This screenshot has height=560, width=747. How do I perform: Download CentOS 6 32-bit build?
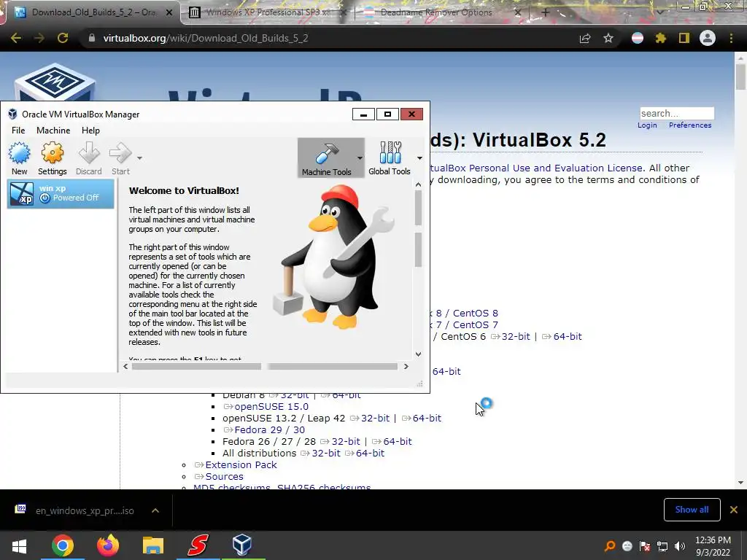[516, 336]
